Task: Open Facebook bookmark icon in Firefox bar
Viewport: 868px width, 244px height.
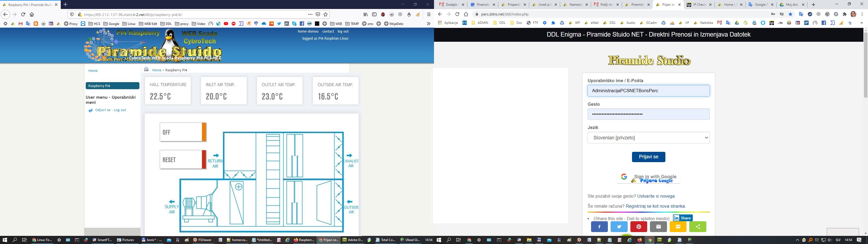Action: (302, 24)
